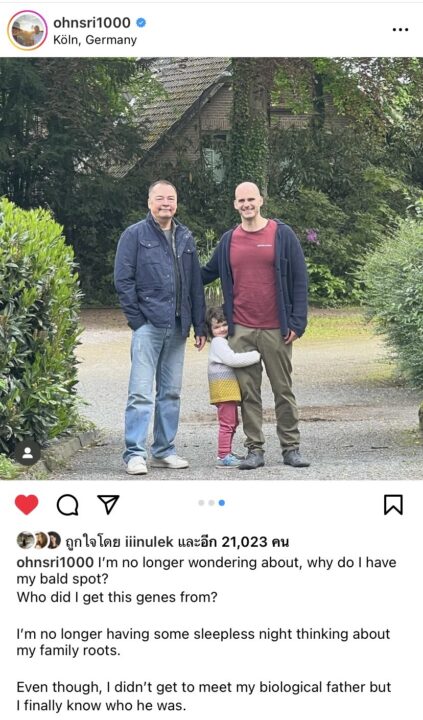Open ohnsri1000 username in the caption

click(56, 562)
